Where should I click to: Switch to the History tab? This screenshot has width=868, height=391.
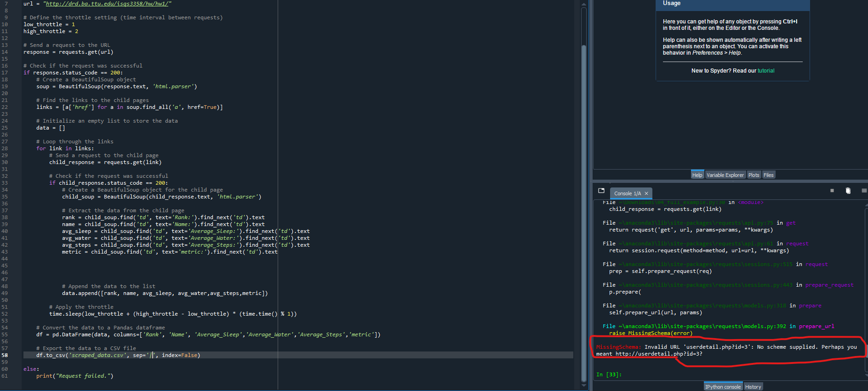(753, 387)
